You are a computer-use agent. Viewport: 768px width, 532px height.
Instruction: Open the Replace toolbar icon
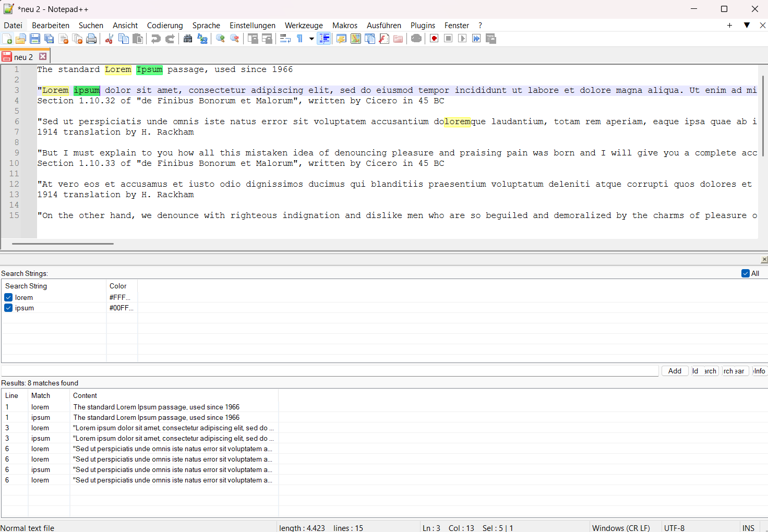pos(202,39)
